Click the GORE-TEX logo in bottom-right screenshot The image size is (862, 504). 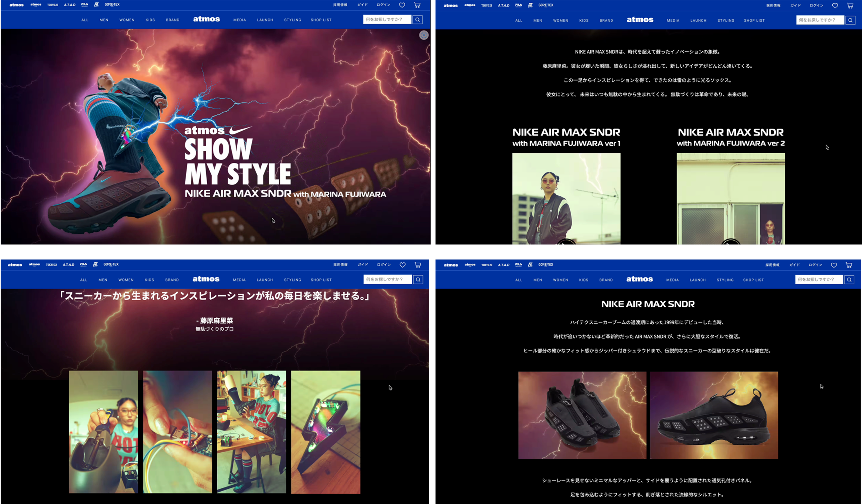click(x=546, y=265)
